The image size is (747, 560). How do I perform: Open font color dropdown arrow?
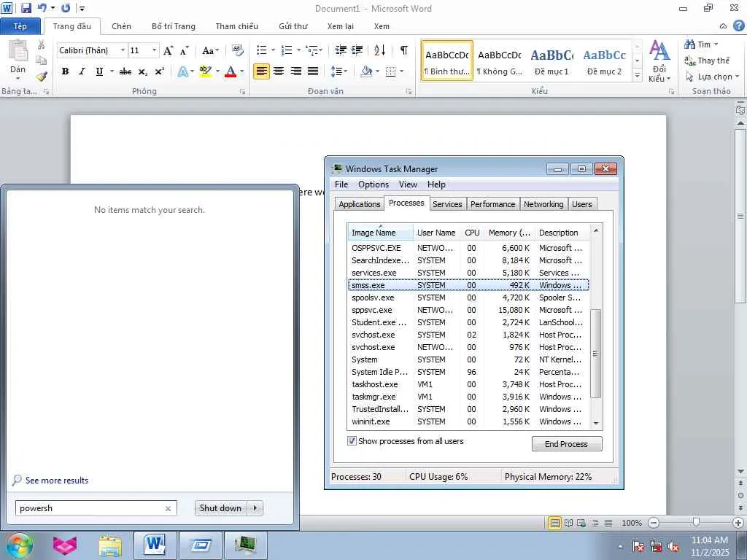coord(242,71)
